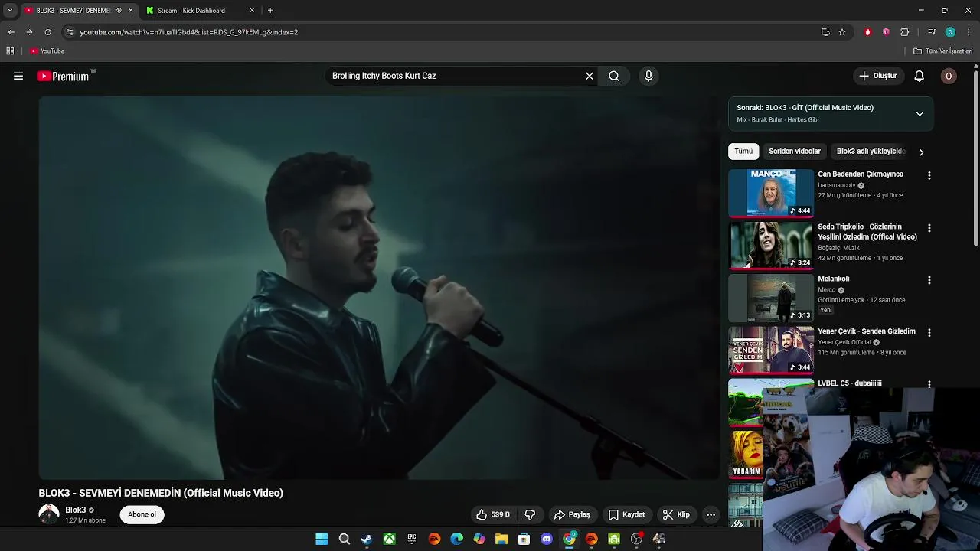This screenshot has height=551, width=980.
Task: Share the video via Paylaş
Action: pos(572,514)
